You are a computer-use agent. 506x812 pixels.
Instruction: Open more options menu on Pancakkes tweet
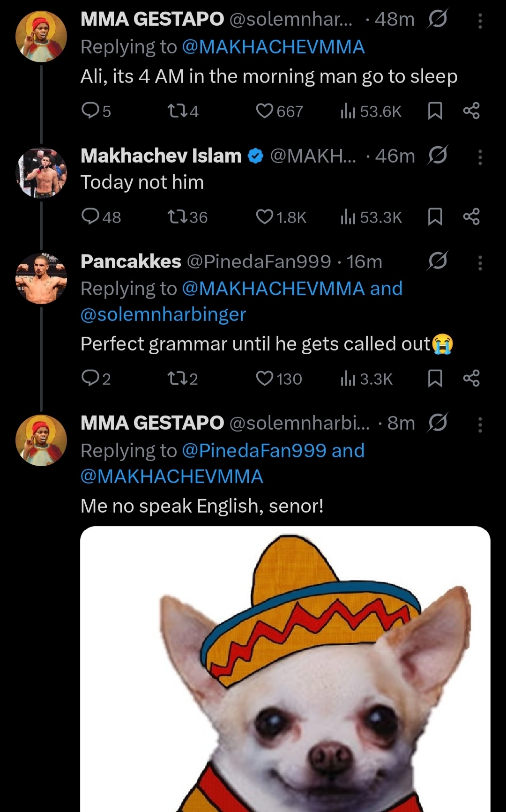pos(480,263)
